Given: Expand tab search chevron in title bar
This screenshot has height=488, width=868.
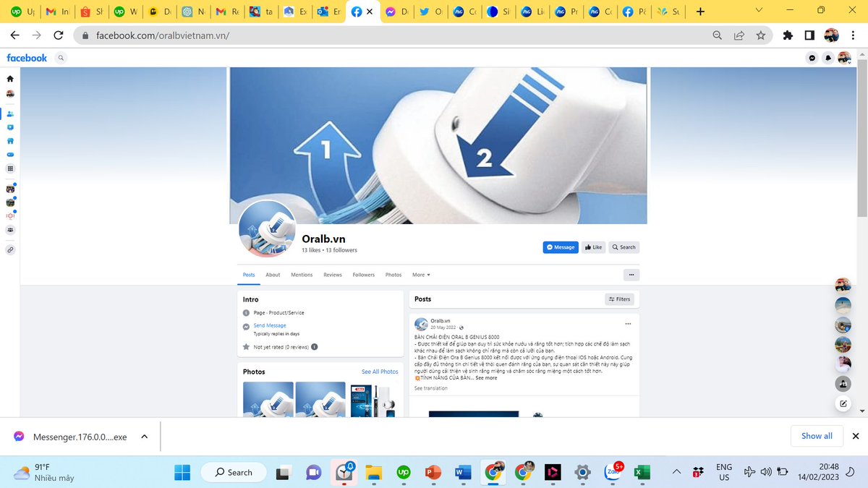Looking at the screenshot, I should pos(758,10).
